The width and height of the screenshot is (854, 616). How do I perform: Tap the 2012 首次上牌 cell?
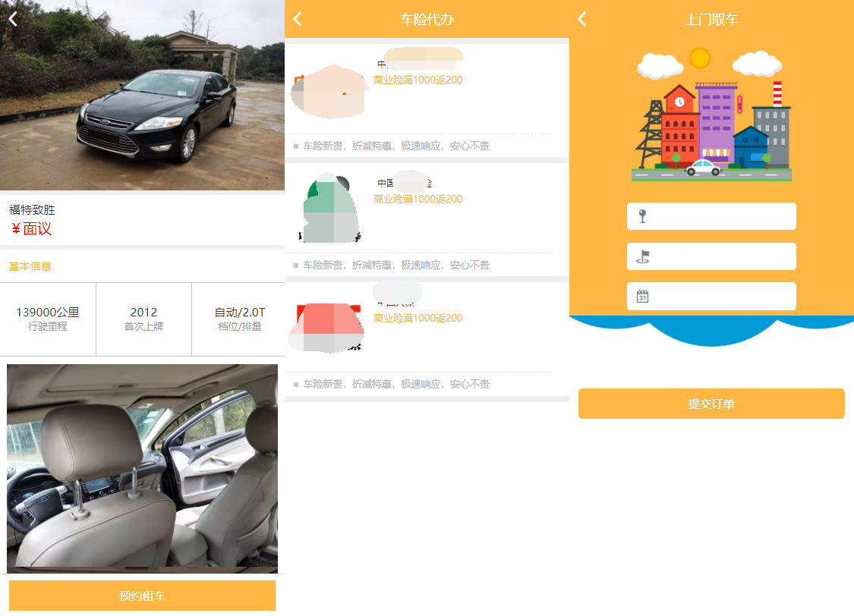pos(143,319)
